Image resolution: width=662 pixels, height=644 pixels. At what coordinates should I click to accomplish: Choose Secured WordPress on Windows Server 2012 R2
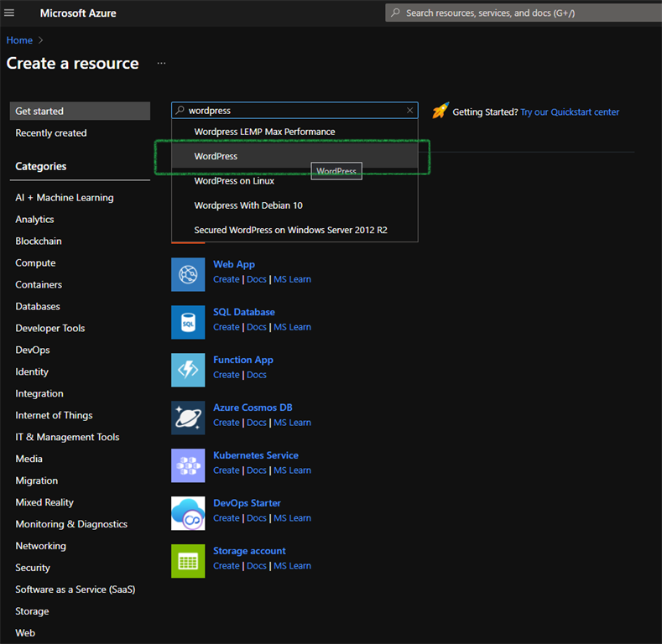295,230
